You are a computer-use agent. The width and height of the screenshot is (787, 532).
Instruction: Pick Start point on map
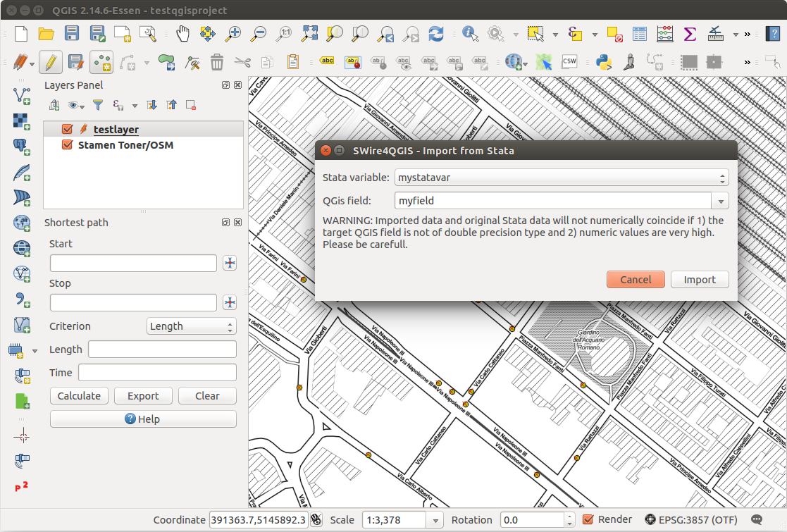[230, 263]
